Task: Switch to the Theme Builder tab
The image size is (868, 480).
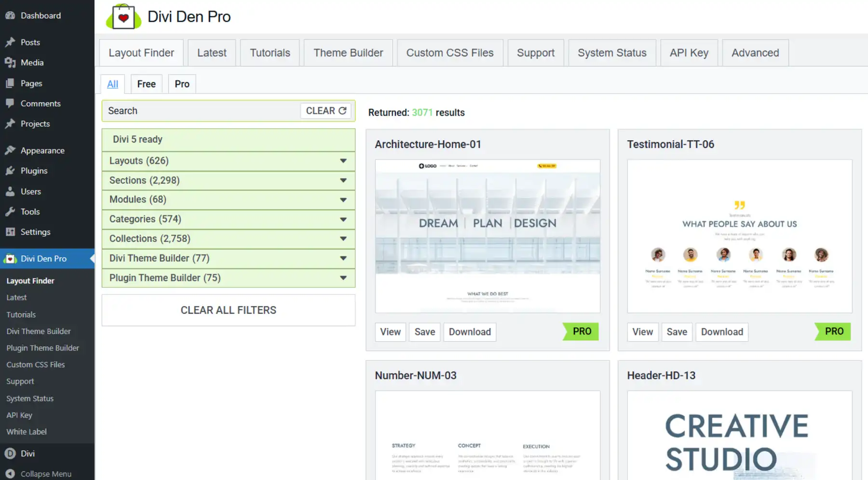Action: coord(348,53)
